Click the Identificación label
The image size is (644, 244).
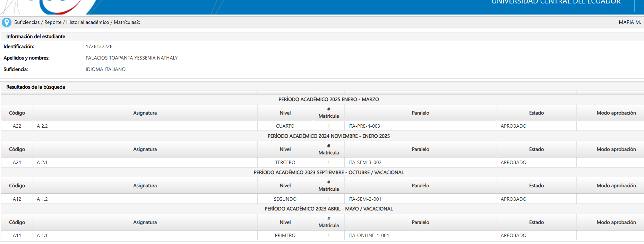(x=19, y=46)
